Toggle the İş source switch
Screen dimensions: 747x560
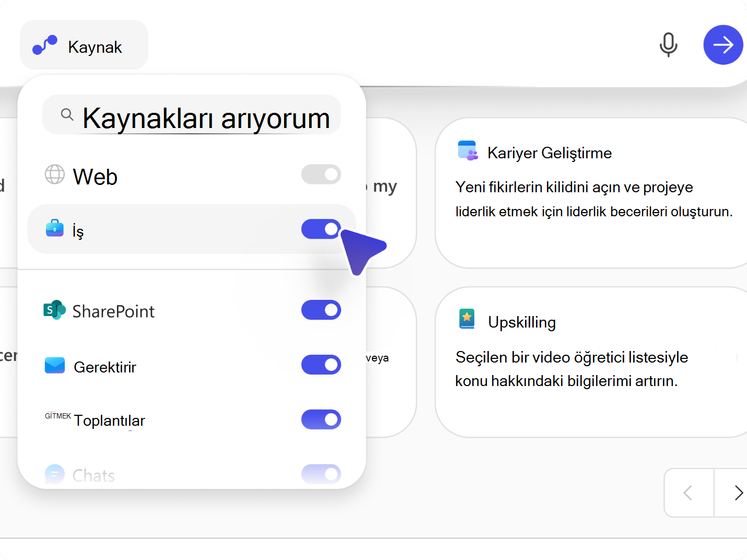(321, 229)
